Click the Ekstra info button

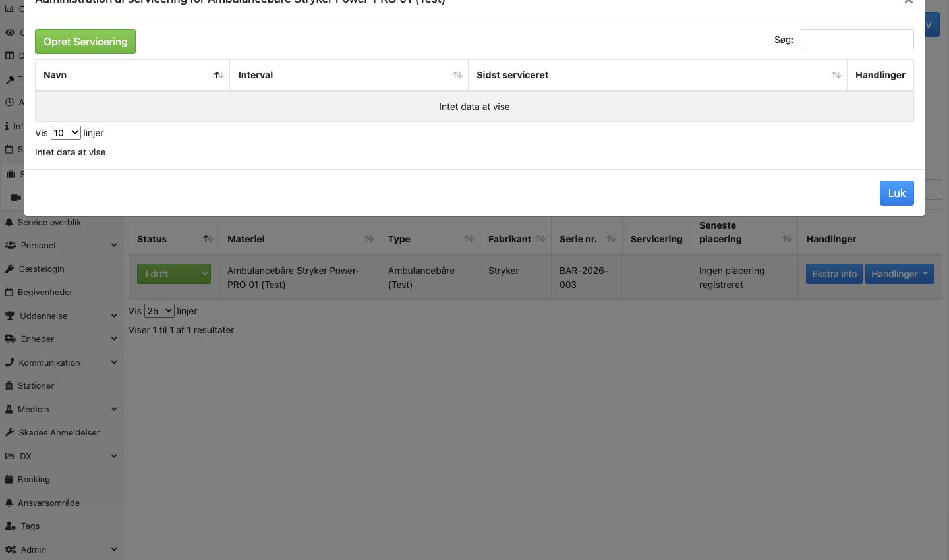pyautogui.click(x=834, y=274)
